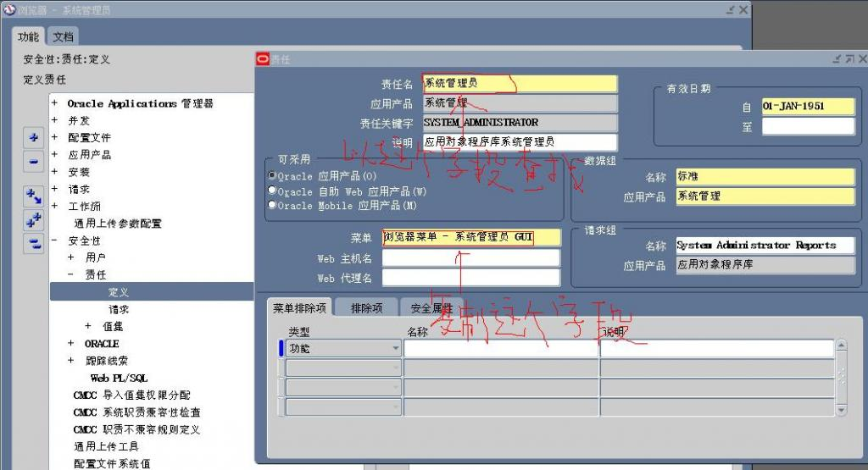Viewport: 868px width, 470px height.
Task: Select 请求 under 责任 in tree
Action: 119,309
